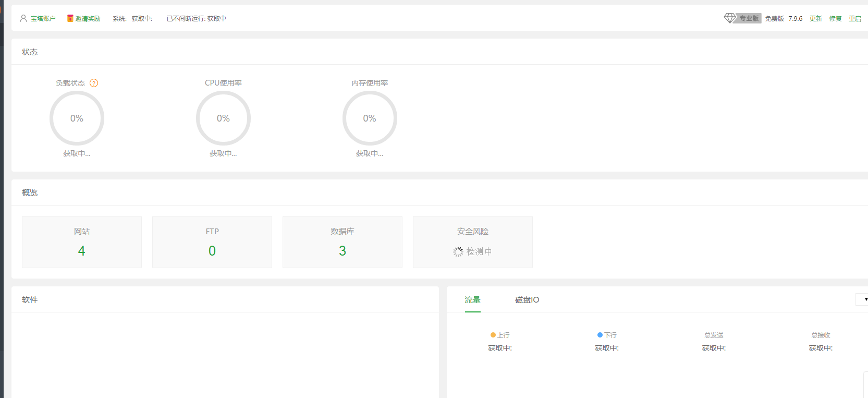Click the 修复 link in the top bar
Viewport: 868px width, 398px height.
(835, 19)
